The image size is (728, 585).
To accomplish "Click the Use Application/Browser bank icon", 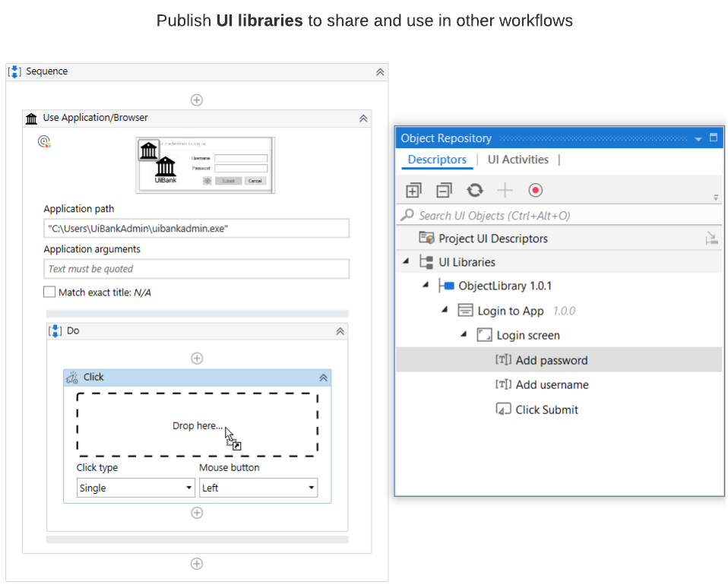I will click(31, 119).
